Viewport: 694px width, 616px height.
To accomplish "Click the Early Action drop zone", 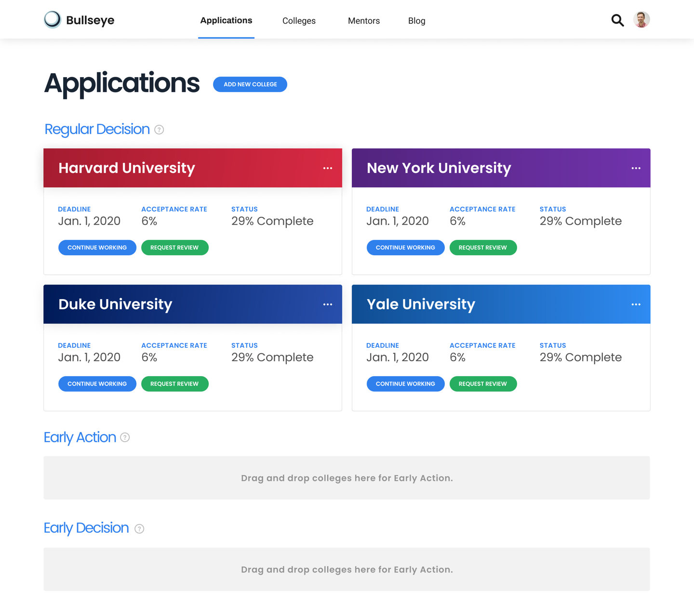I will click(x=347, y=478).
